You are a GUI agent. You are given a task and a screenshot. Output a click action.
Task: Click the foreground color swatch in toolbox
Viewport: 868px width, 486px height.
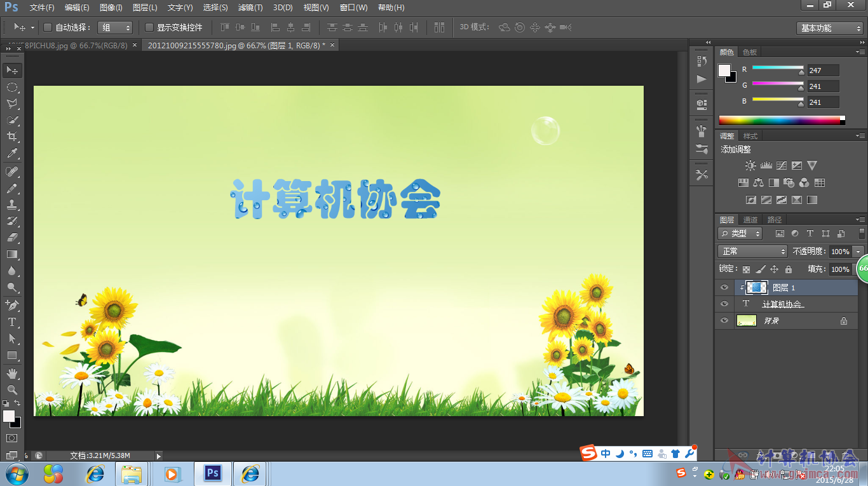(x=8, y=415)
